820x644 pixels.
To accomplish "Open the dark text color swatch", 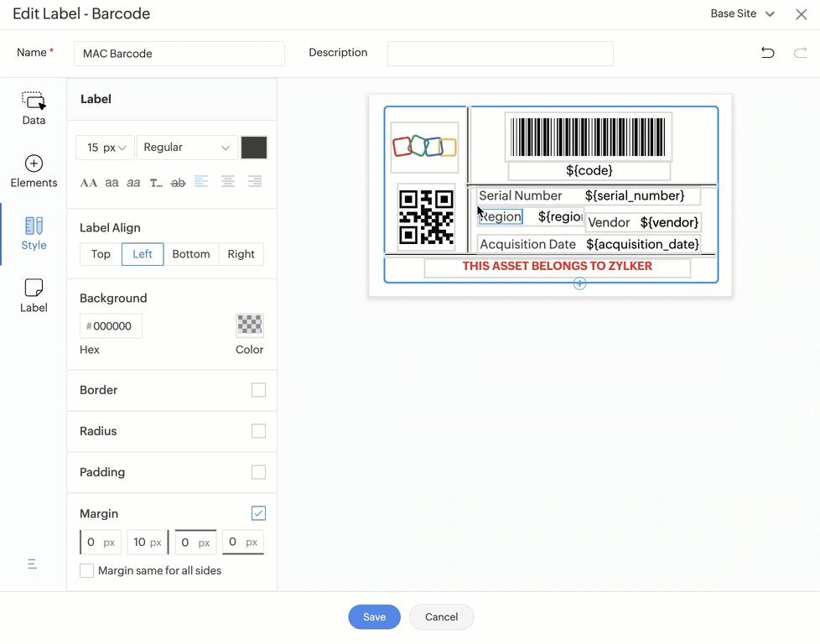I will pos(254,148).
